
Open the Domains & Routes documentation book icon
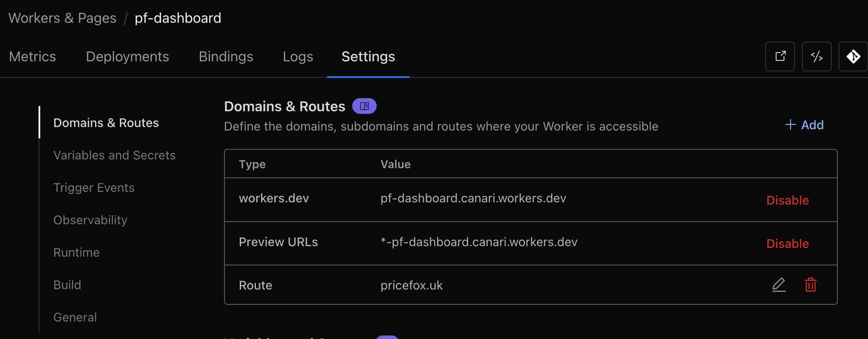(364, 106)
